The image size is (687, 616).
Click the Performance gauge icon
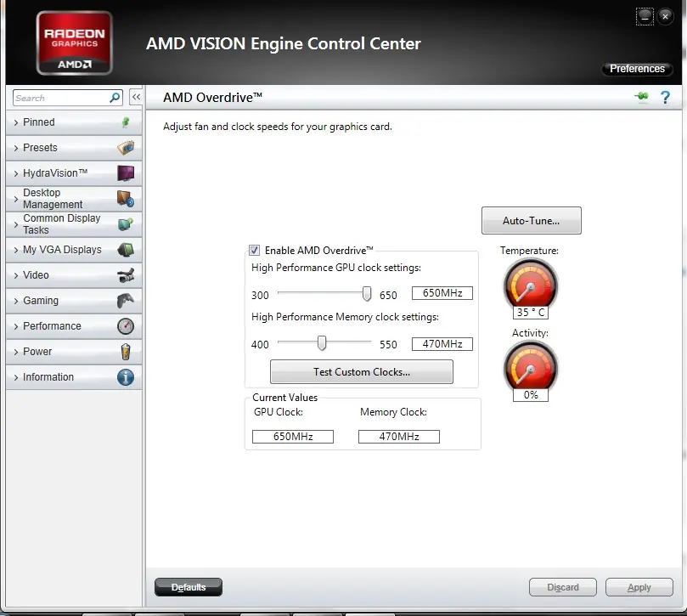pyautogui.click(x=126, y=326)
